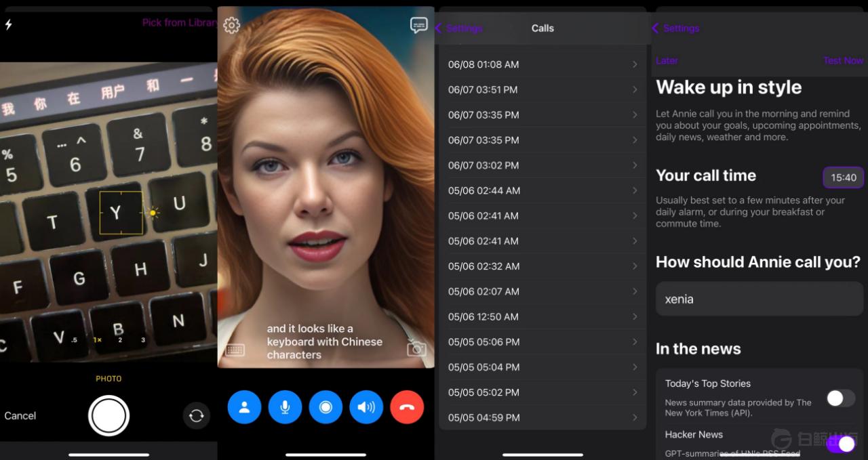Flip camera with the rotate icon

(x=197, y=415)
